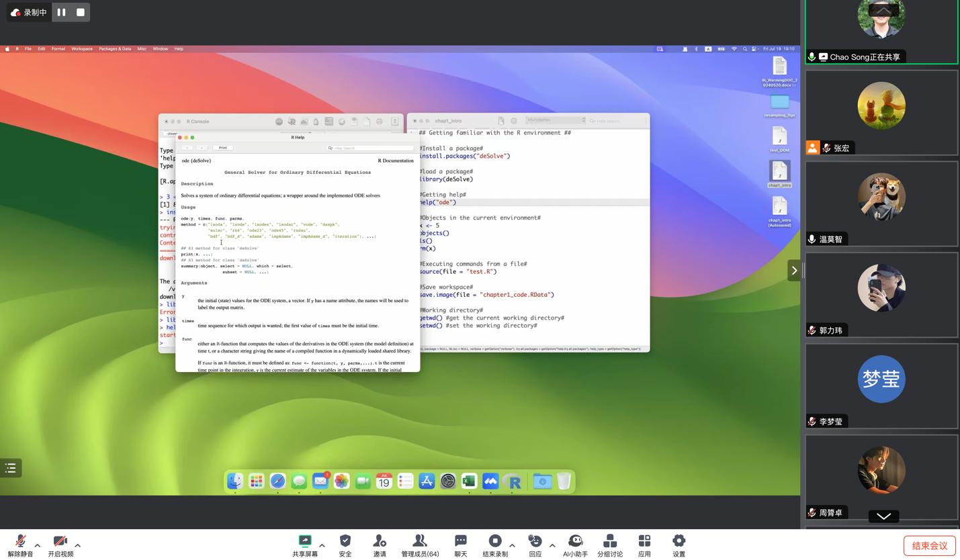Open Excel from the Dock
Image resolution: width=960 pixels, height=560 pixels.
pos(469,481)
